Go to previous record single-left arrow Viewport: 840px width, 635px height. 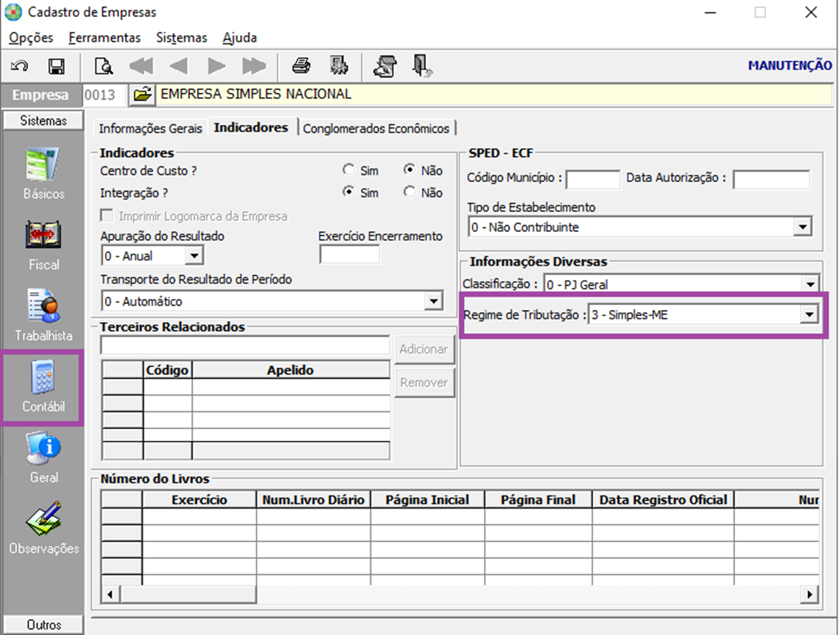(x=179, y=66)
